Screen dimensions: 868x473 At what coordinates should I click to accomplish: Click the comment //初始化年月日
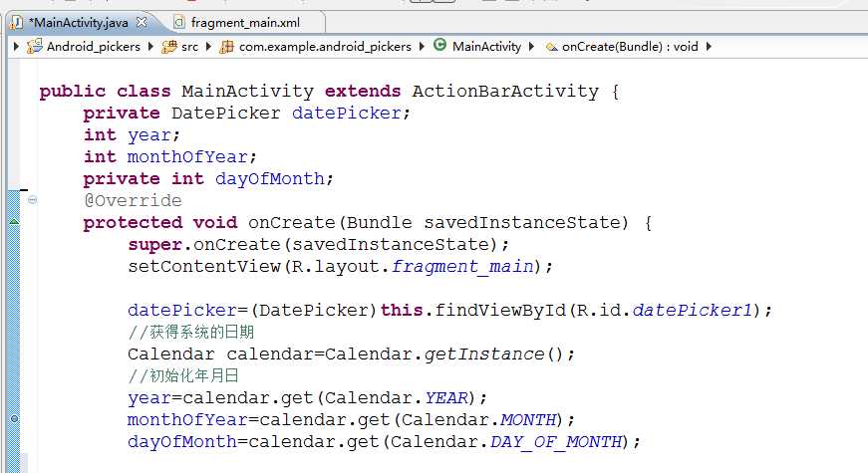tap(183, 376)
